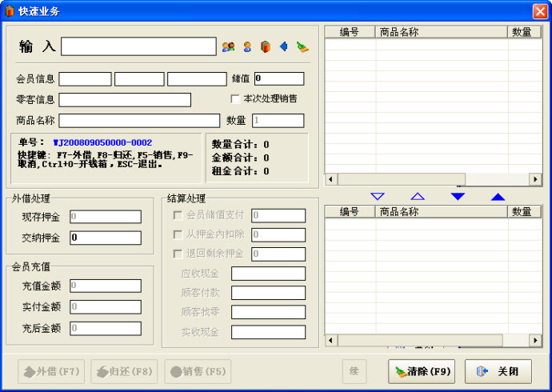Click the two-people member group icon
The height and width of the screenshot is (392, 552).
228,47
